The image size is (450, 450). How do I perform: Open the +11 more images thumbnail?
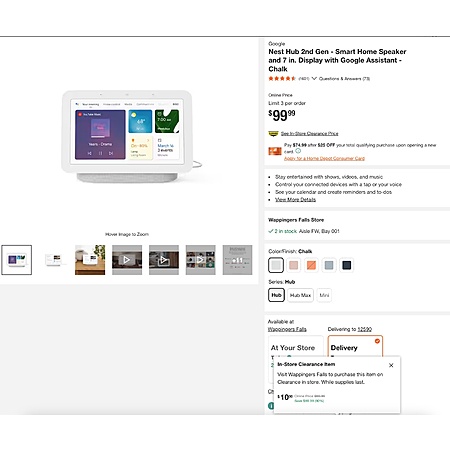pos(237,260)
